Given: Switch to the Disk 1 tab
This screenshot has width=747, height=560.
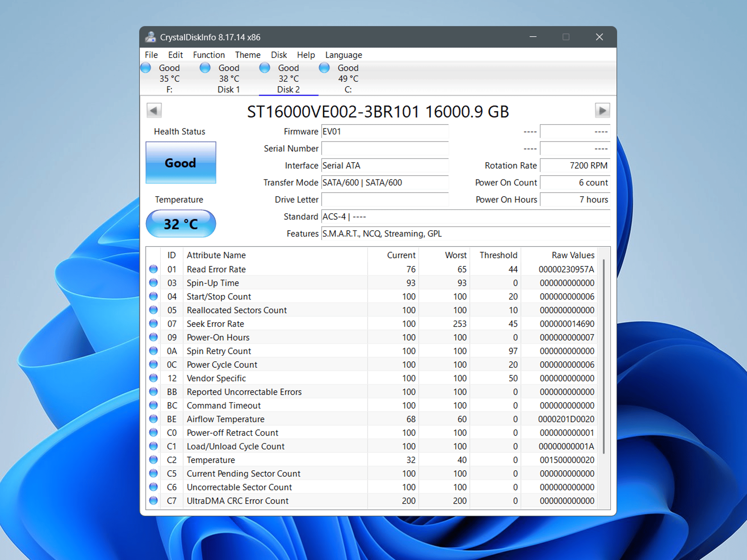Looking at the screenshot, I should pyautogui.click(x=229, y=79).
